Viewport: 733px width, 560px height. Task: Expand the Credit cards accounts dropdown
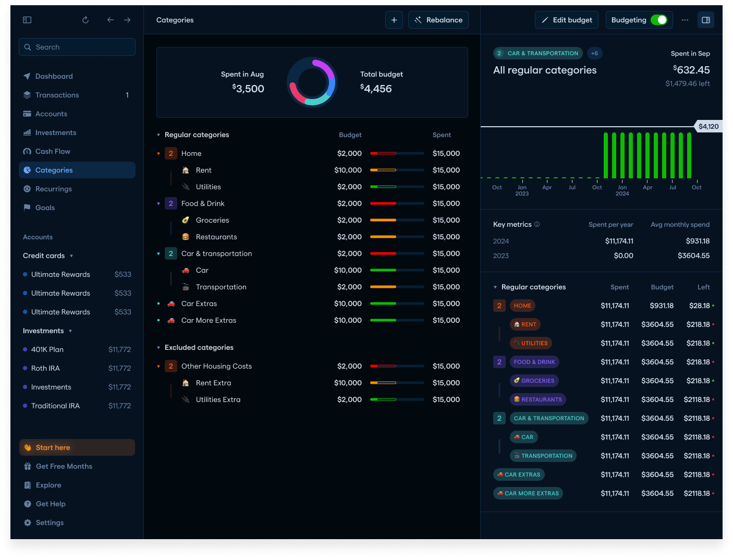click(71, 256)
